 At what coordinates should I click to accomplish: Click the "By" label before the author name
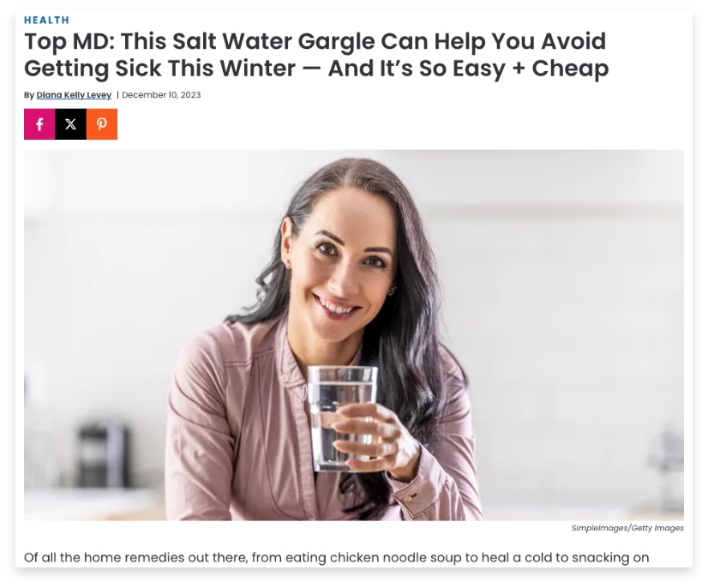pos(29,95)
